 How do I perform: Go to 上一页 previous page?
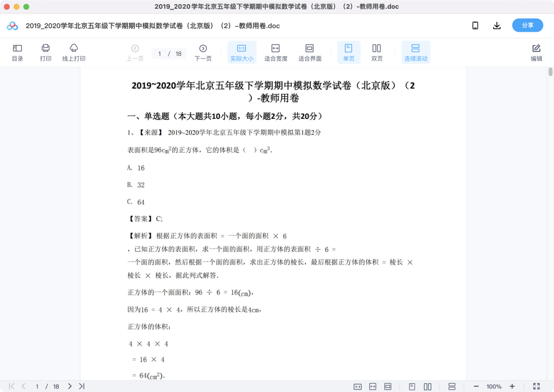click(135, 53)
